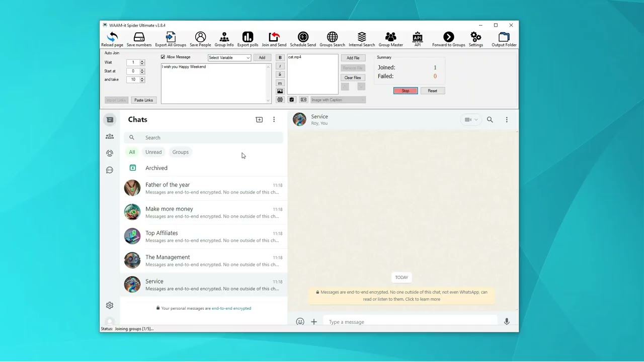
Task: Open the Service conversation three-dot menu
Action: click(x=507, y=120)
